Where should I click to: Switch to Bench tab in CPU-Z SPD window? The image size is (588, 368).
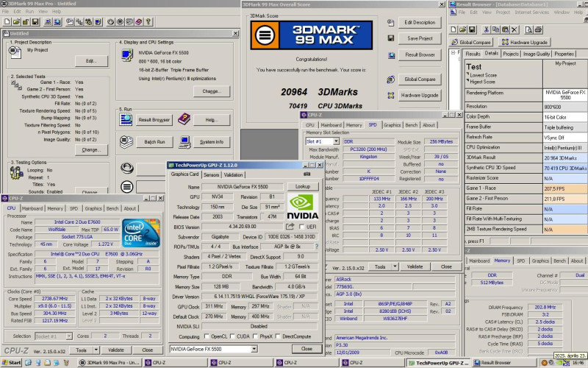click(x=412, y=125)
